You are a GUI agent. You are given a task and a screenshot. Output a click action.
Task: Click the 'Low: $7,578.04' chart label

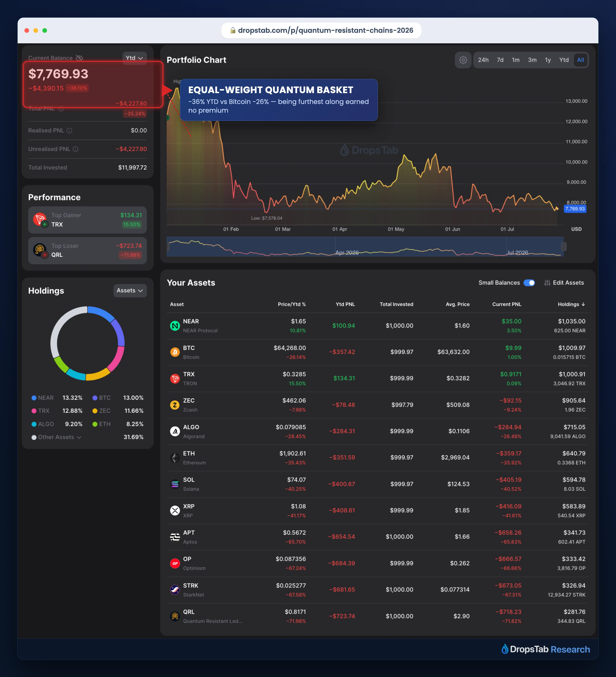point(267,218)
